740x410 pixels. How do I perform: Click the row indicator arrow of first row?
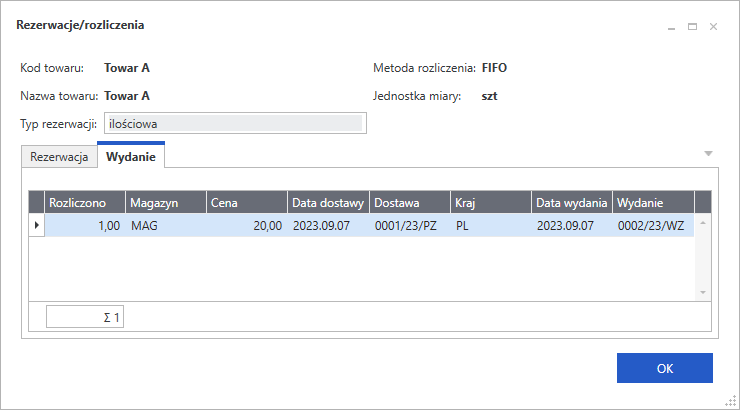pyautogui.click(x=37, y=225)
